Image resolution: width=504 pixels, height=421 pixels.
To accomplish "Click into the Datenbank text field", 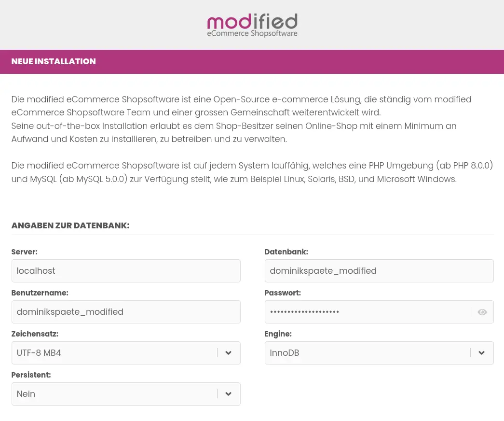I will pos(379,271).
